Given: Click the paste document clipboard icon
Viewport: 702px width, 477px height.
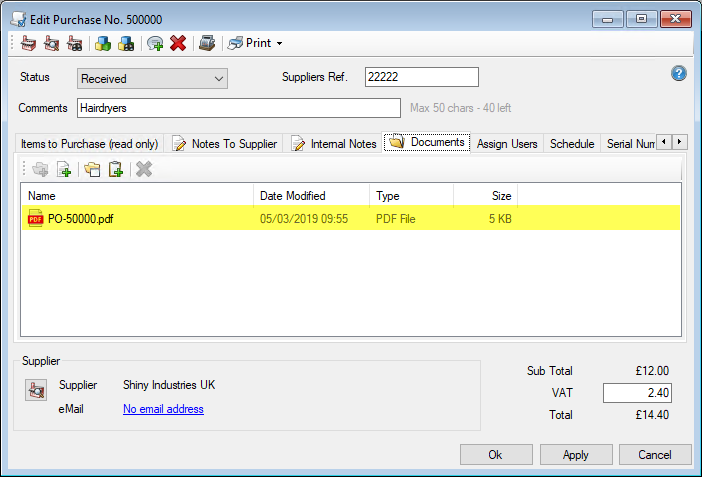Looking at the screenshot, I should click(x=116, y=169).
